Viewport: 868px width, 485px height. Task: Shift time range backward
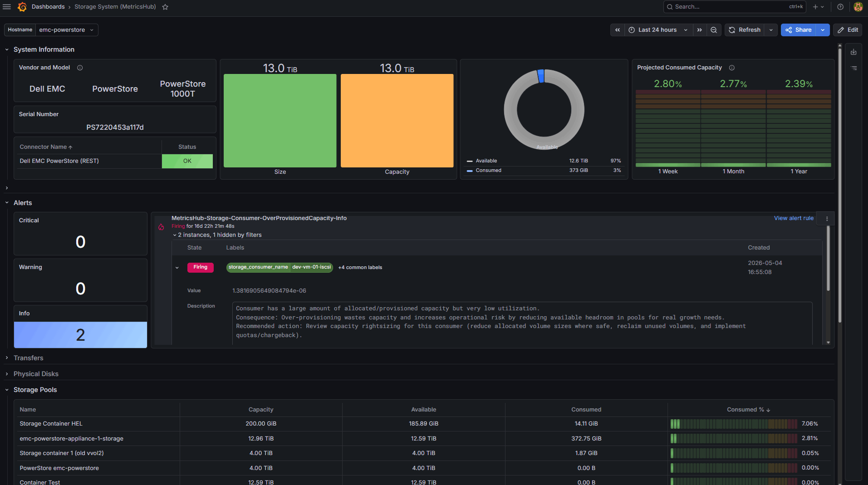pos(618,30)
